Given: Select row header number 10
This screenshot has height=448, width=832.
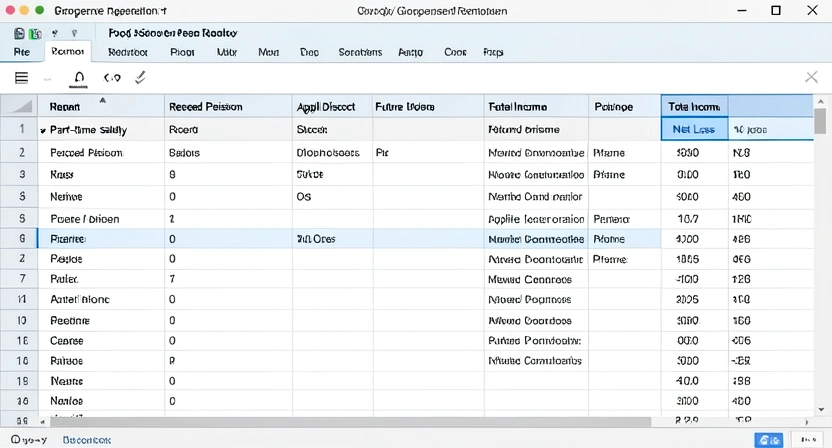Looking at the screenshot, I should pyautogui.click(x=19, y=321).
